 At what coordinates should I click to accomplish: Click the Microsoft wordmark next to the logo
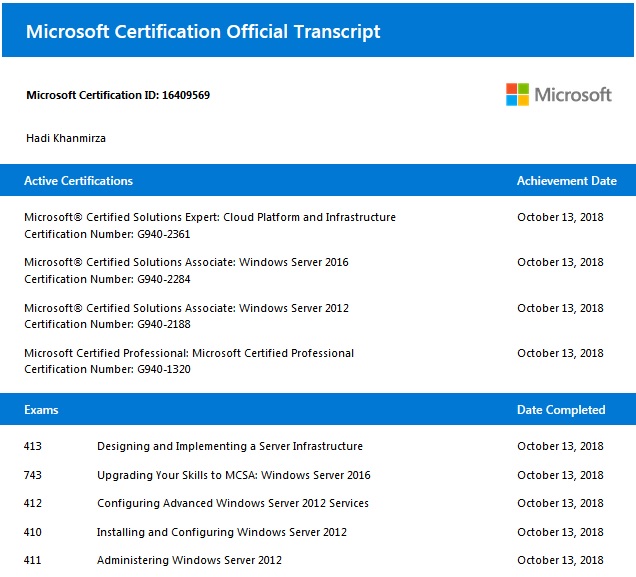coord(572,95)
